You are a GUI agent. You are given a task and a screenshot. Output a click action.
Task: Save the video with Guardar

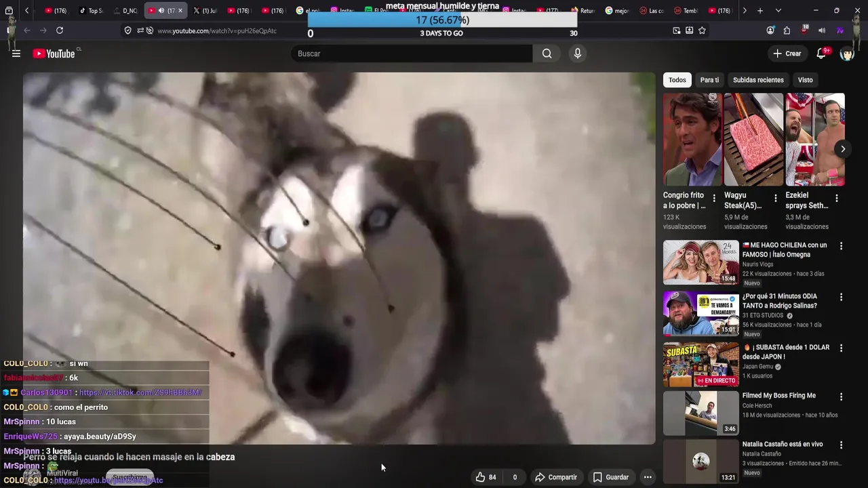(610, 477)
